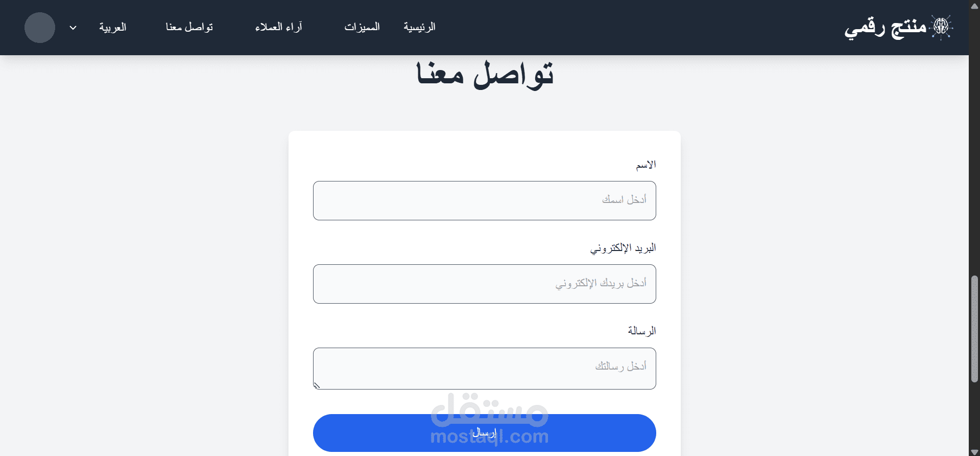Click the email input field أدخل بريدك الإلكتروني
980x456 pixels.
[484, 284]
